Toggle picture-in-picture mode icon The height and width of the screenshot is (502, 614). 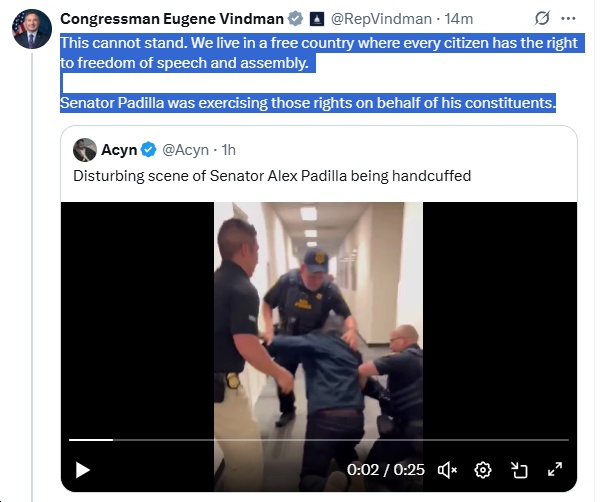[519, 470]
